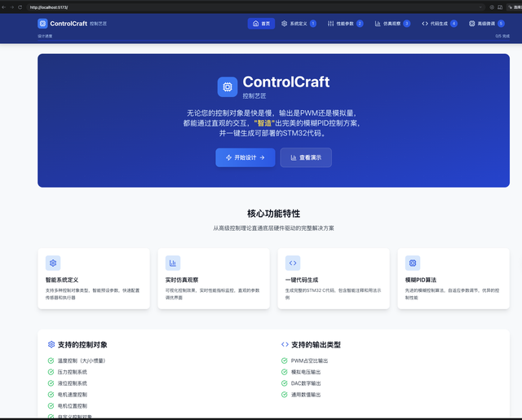Select the 电机速度控制 list item text

tap(73, 395)
